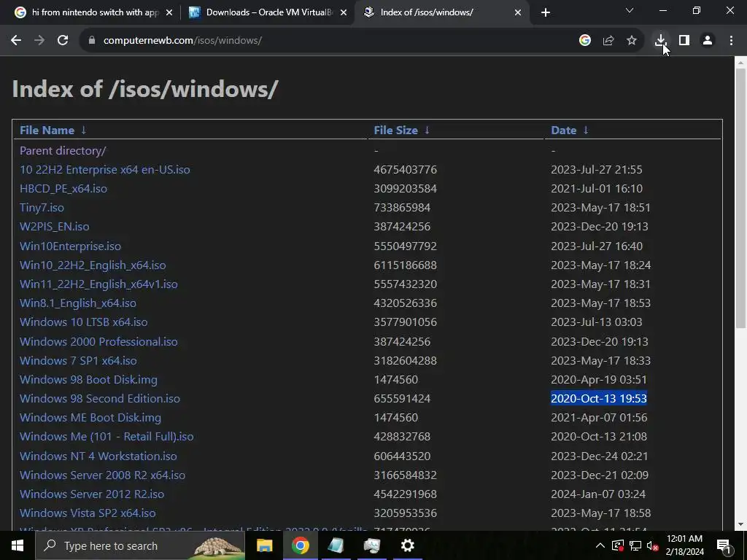747x560 pixels.
Task: Open Chrome downloads icon
Action: (x=660, y=41)
